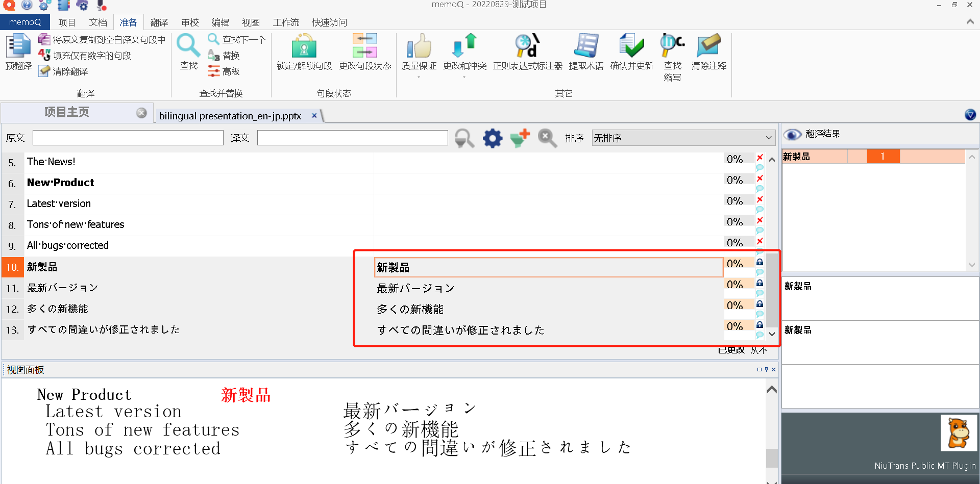This screenshot has width=980, height=484.
Task: Pin the 视图面板 view pane
Action: [x=766, y=369]
